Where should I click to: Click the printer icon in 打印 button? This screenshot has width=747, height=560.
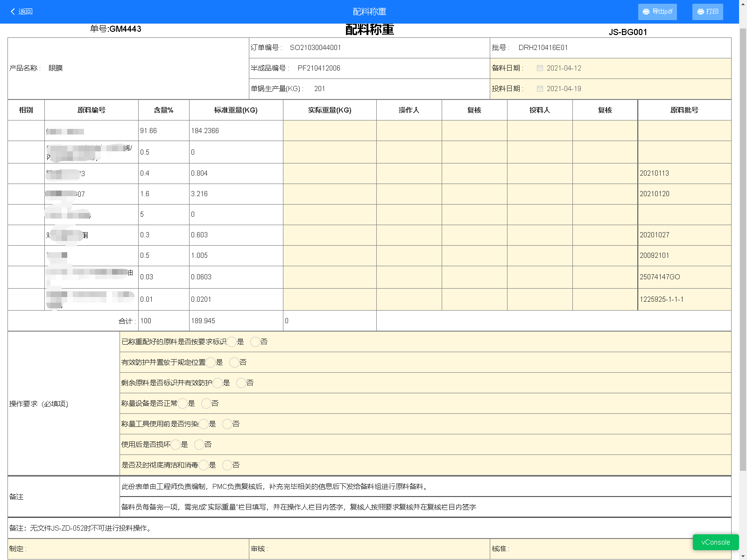click(700, 12)
